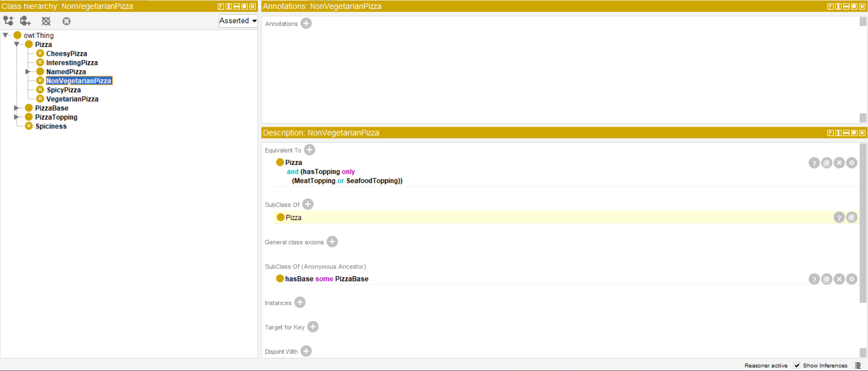
Task: Collapse the Pizza tree node
Action: coord(16,44)
